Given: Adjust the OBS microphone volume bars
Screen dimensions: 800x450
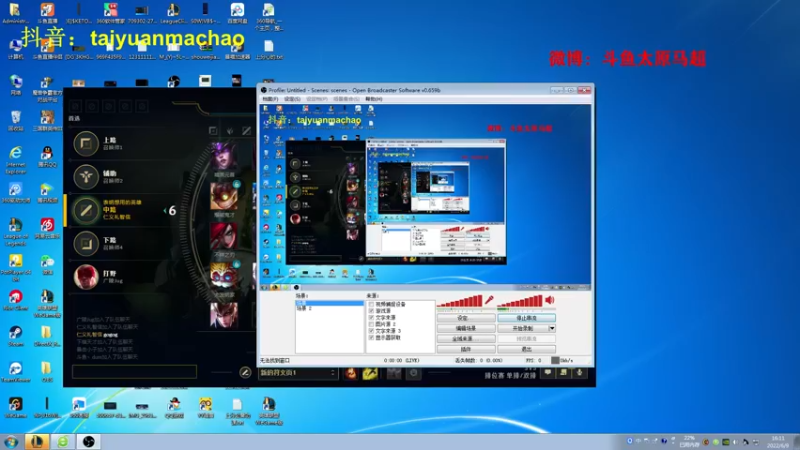Looking at the screenshot, I should pyautogui.click(x=460, y=302).
